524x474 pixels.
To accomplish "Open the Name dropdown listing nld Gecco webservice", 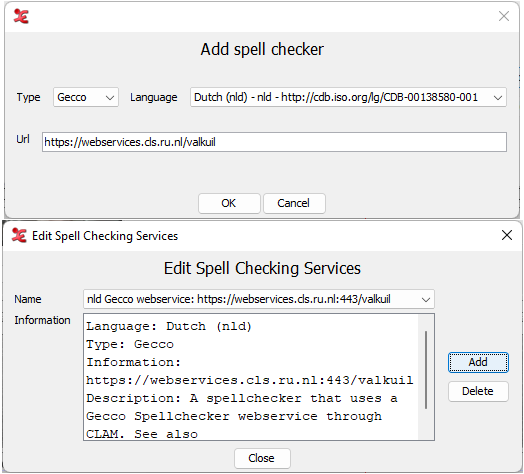I will tap(259, 299).
